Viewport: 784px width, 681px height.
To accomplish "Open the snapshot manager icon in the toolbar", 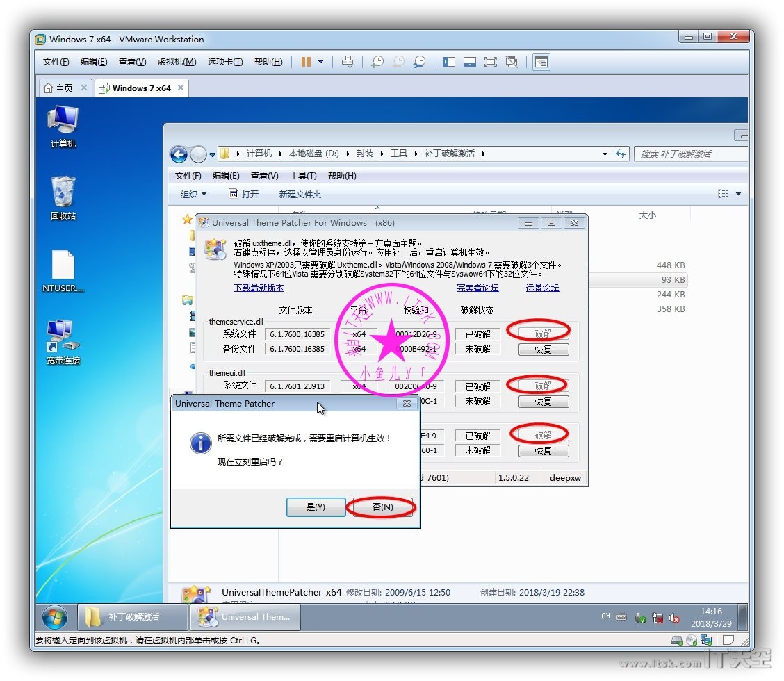I will 419,62.
